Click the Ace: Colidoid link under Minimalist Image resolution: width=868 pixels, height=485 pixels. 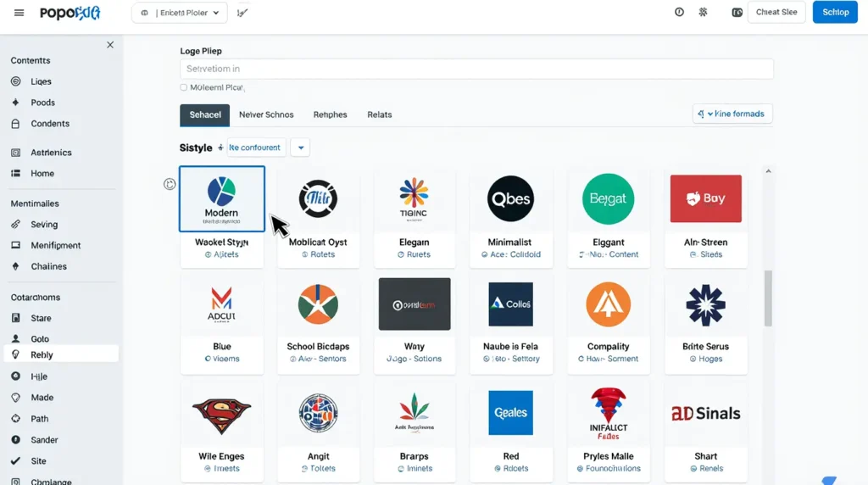tap(510, 254)
